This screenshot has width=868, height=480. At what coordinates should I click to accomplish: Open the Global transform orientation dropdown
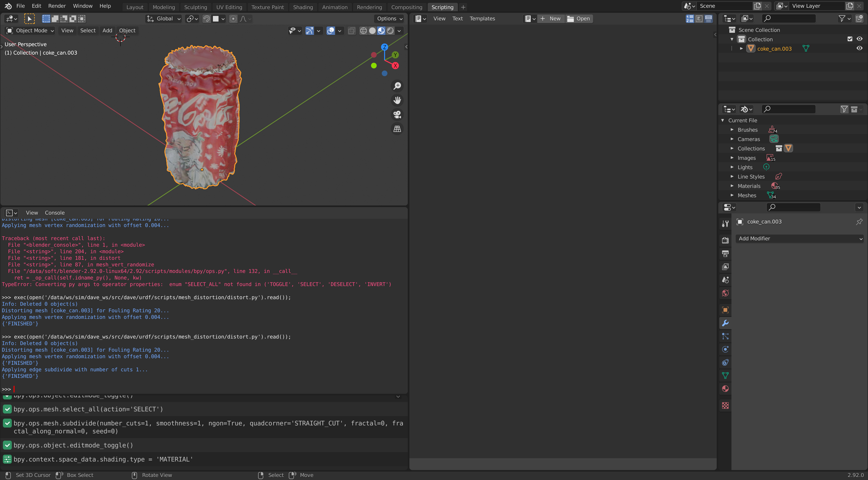164,19
